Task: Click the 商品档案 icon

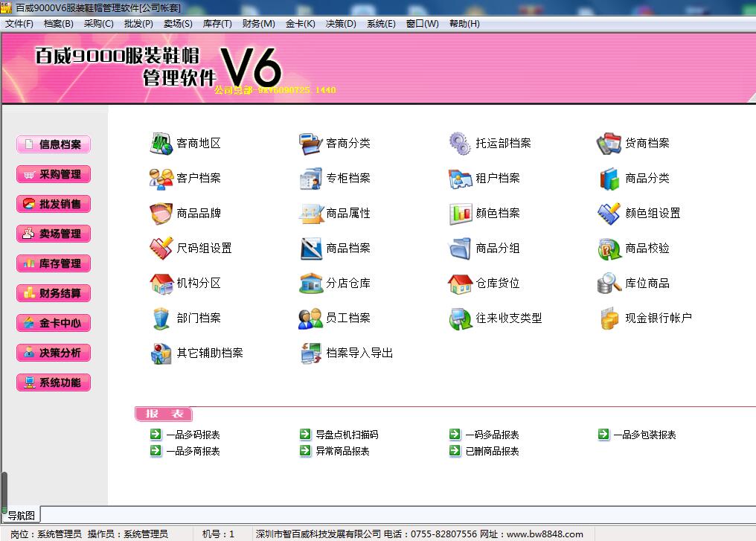Action: [x=310, y=249]
